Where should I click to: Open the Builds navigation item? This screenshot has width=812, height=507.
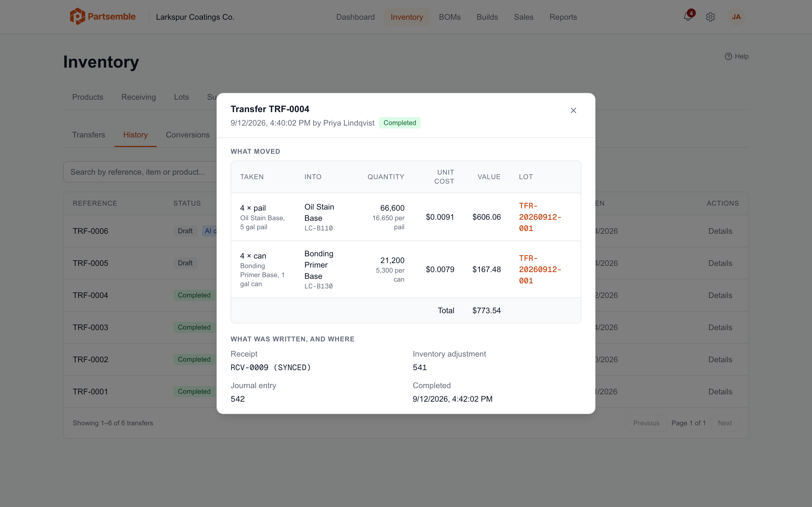(487, 17)
